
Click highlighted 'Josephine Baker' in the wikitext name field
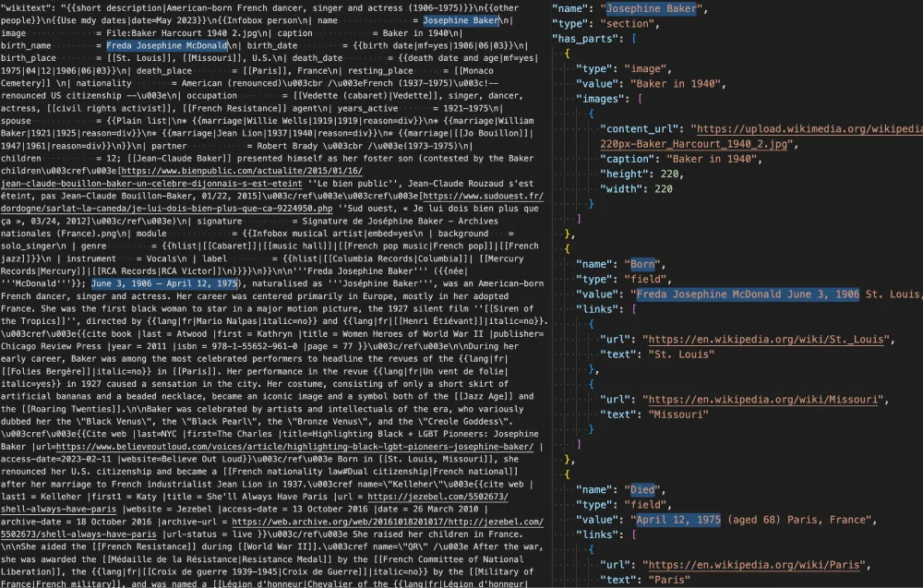tap(461, 20)
